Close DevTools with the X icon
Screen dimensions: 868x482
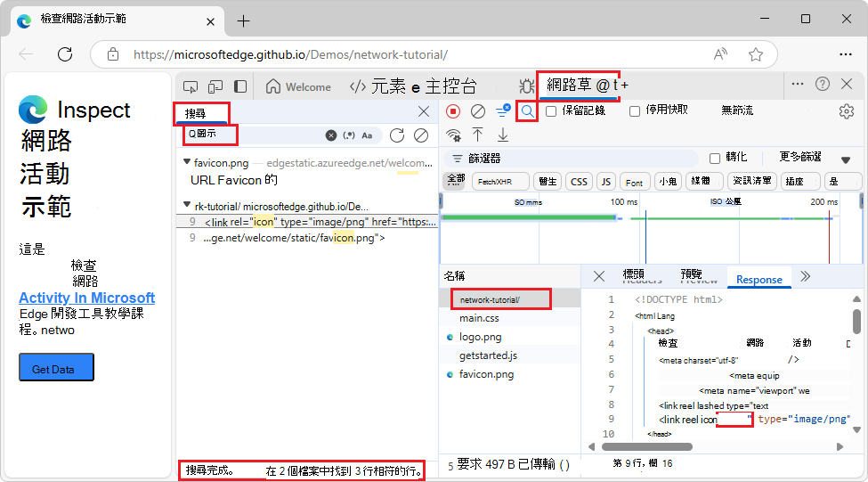click(x=847, y=85)
